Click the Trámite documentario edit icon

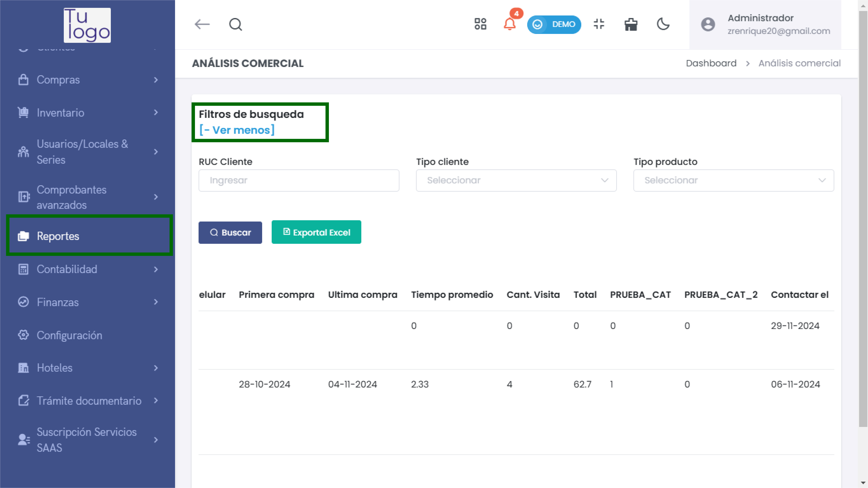click(x=24, y=400)
